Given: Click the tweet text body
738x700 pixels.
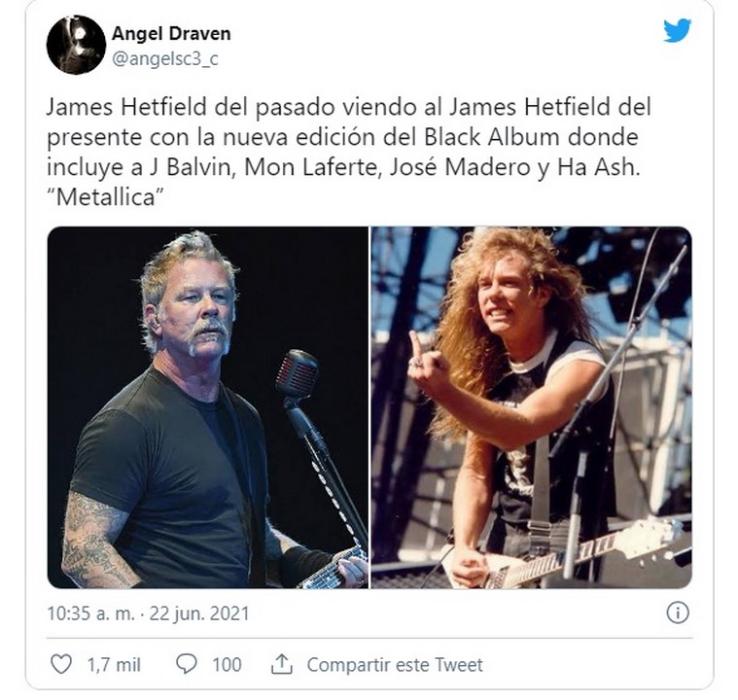Looking at the screenshot, I should [x=348, y=152].
